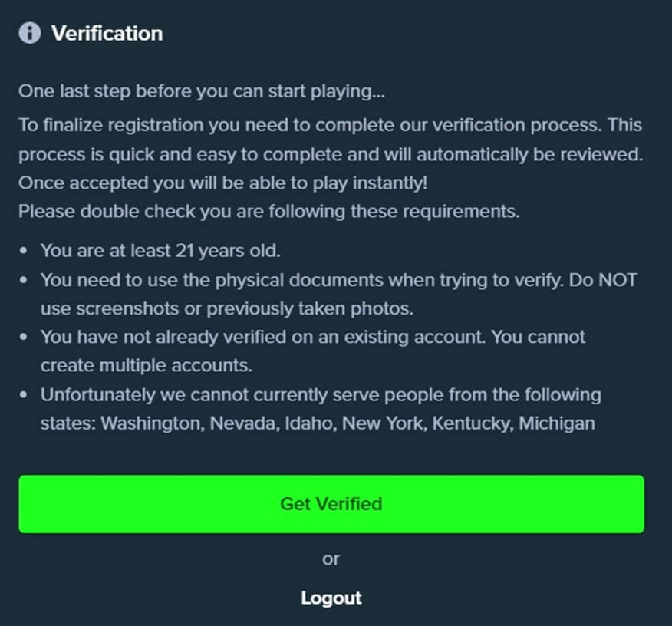Click New York in the restricted states
Screen dimensions: 672x626
coord(384,423)
